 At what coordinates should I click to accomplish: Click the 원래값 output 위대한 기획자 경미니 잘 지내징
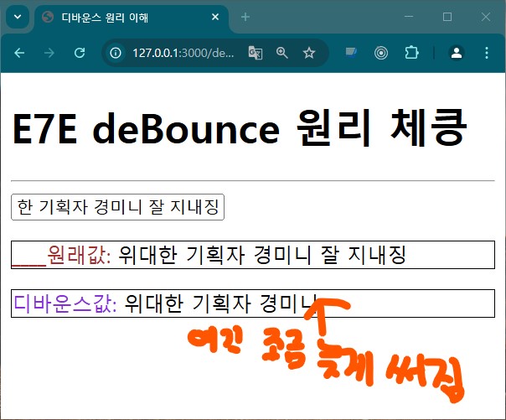tap(261, 255)
